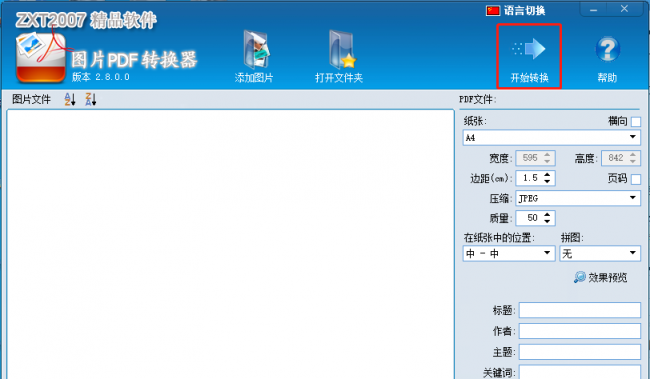Start conversion with 开始转换 arrow
Screen dimensions: 650x379
[529, 49]
